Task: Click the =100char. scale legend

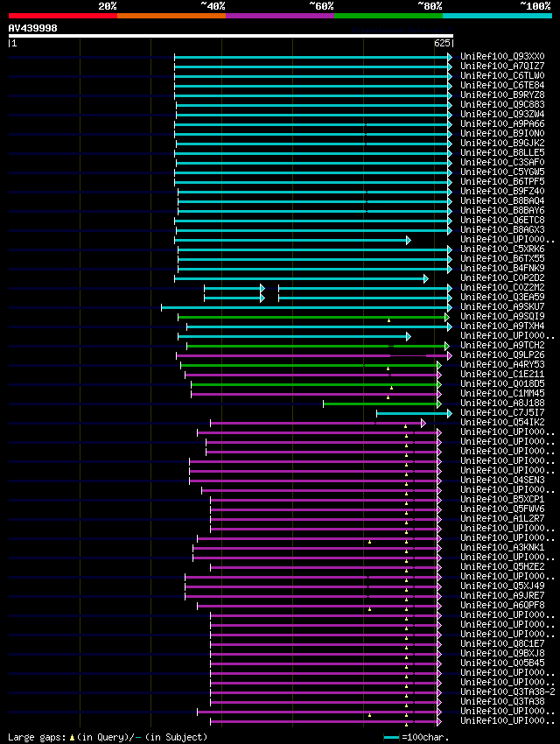Action: 416,737
